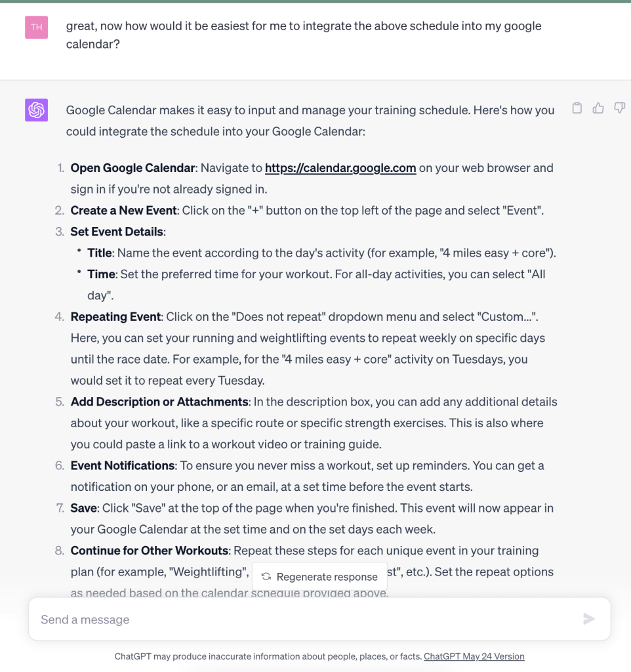Screen dimensions: 631x672
Task: Click the bold "Event Notifications" heading
Action: [123, 465]
